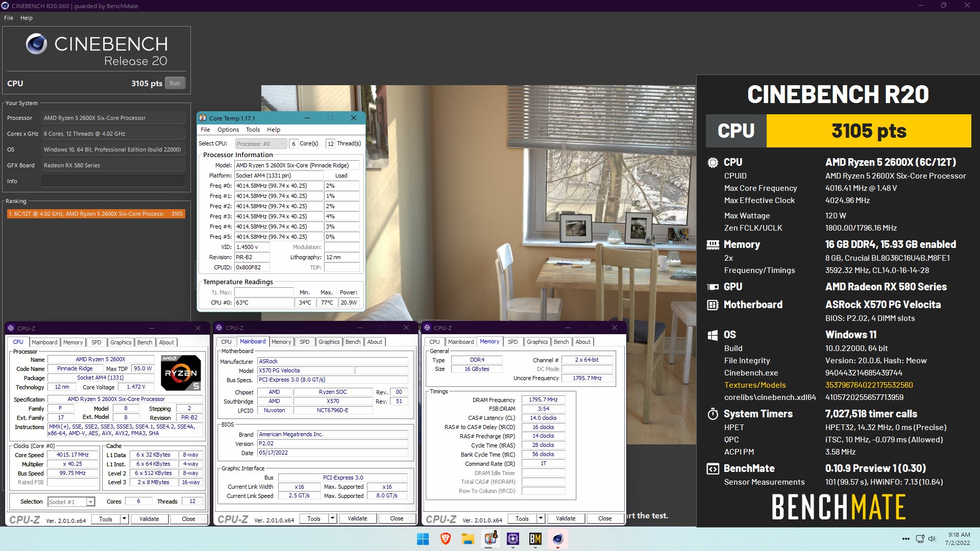Click the 3105 pts yellow score banner

point(869,131)
